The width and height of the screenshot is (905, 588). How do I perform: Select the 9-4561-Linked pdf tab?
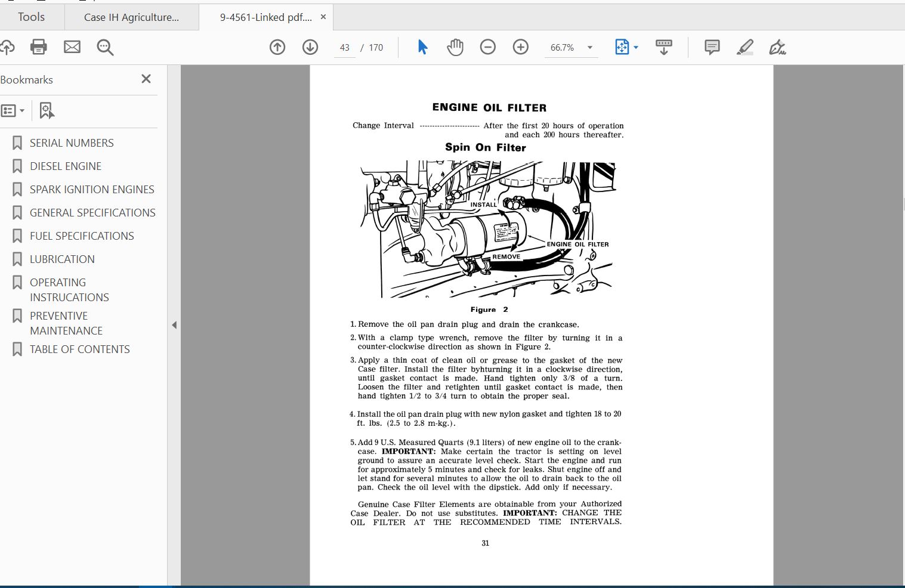[265, 17]
